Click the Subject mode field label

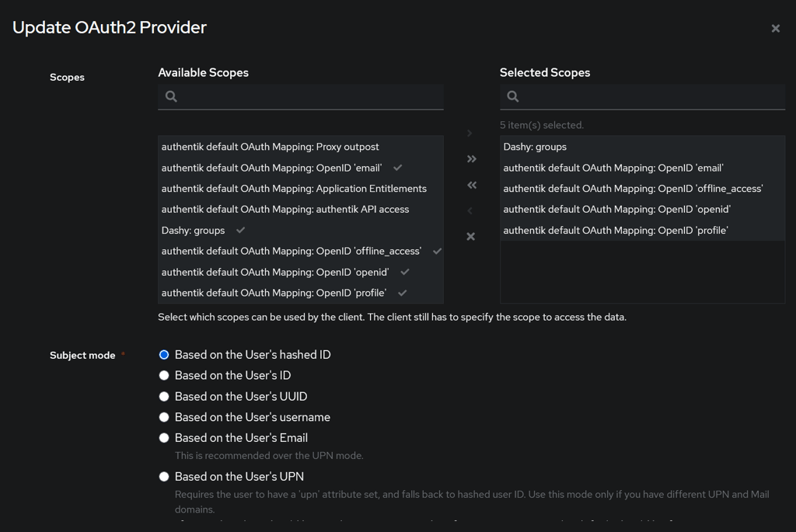click(82, 355)
